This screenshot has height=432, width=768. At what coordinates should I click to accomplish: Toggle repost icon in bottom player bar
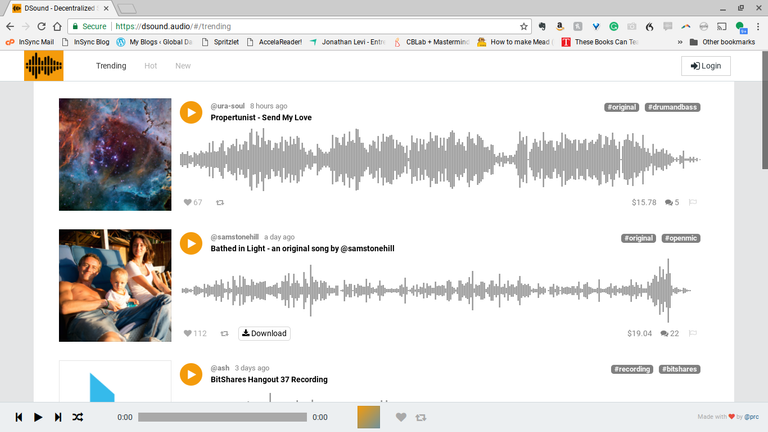pyautogui.click(x=421, y=417)
